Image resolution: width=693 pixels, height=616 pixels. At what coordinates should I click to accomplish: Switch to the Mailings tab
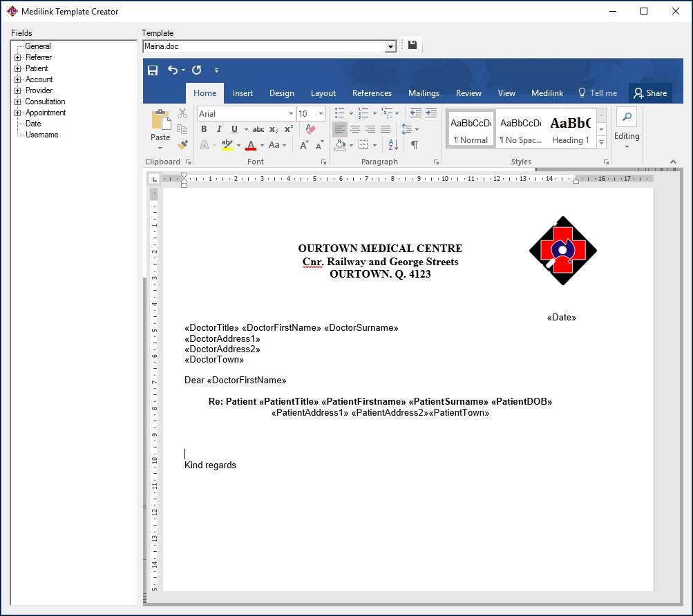pos(424,93)
